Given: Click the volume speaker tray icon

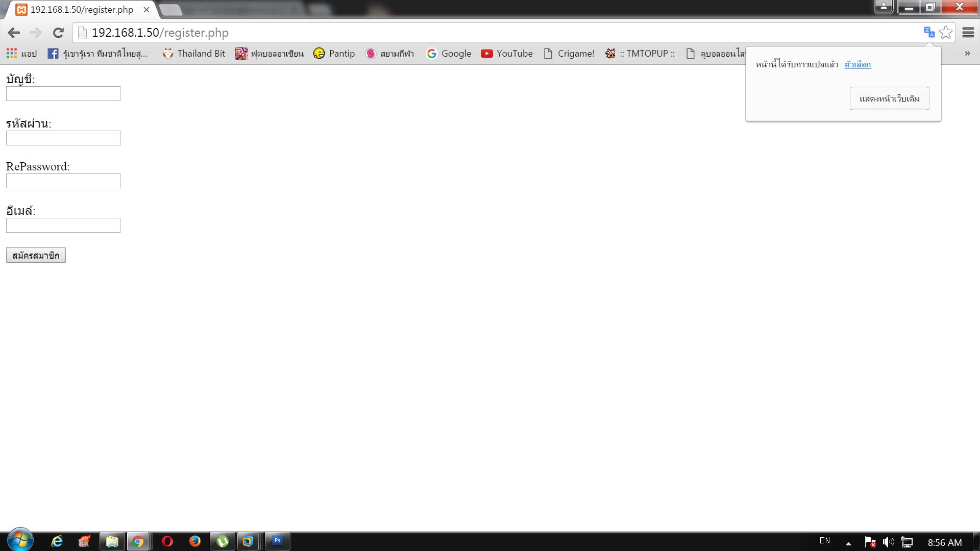Looking at the screenshot, I should (888, 542).
